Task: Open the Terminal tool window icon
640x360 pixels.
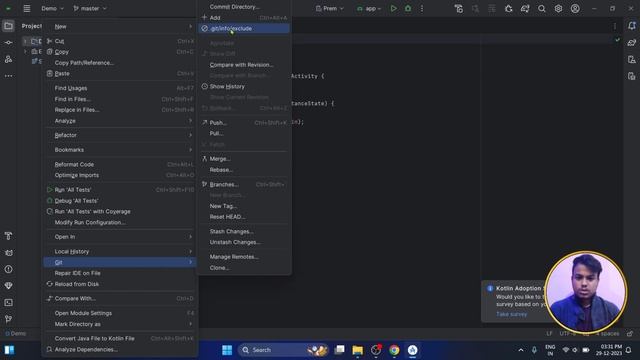Action: (8, 302)
